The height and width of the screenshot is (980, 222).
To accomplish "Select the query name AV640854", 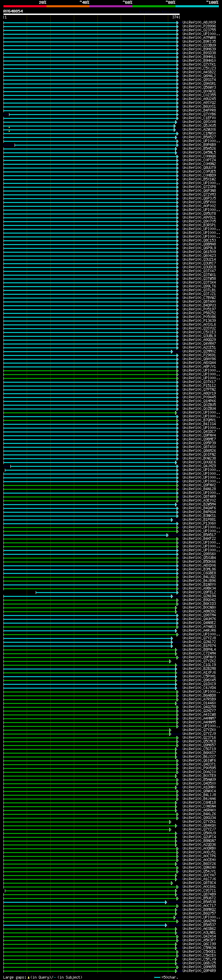I will [x=13, y=11].
